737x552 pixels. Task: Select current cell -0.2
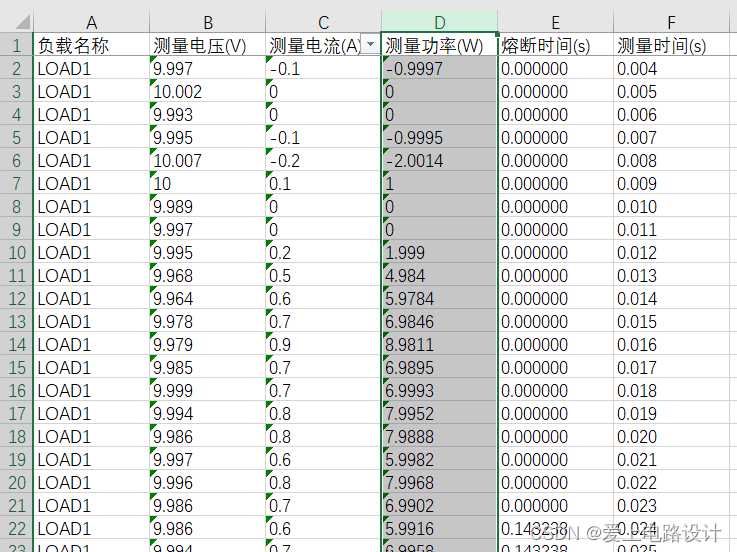click(x=323, y=160)
